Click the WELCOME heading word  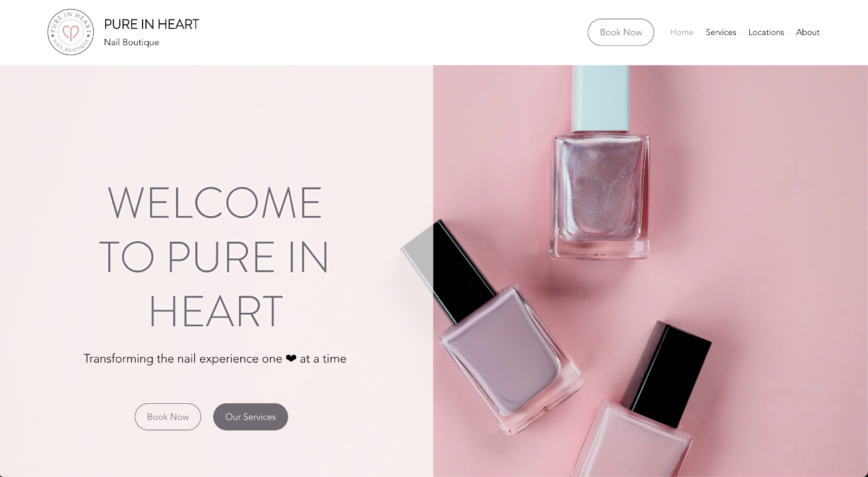(x=215, y=203)
